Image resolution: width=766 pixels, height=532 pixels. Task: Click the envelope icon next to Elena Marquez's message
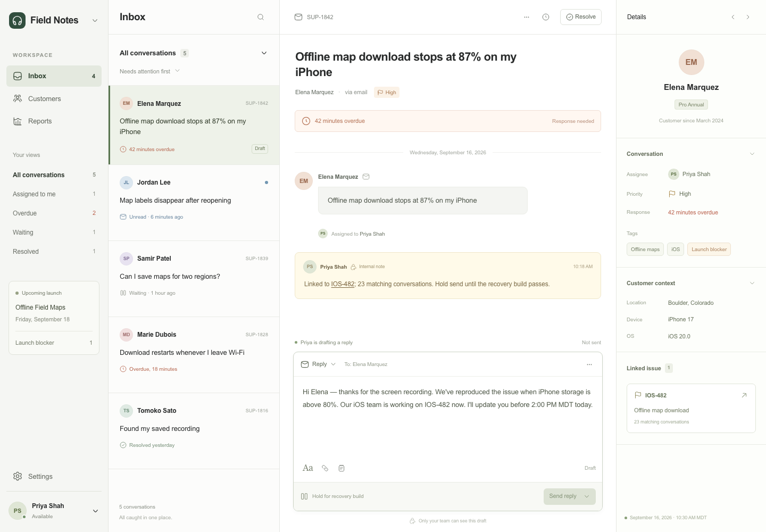point(366,177)
